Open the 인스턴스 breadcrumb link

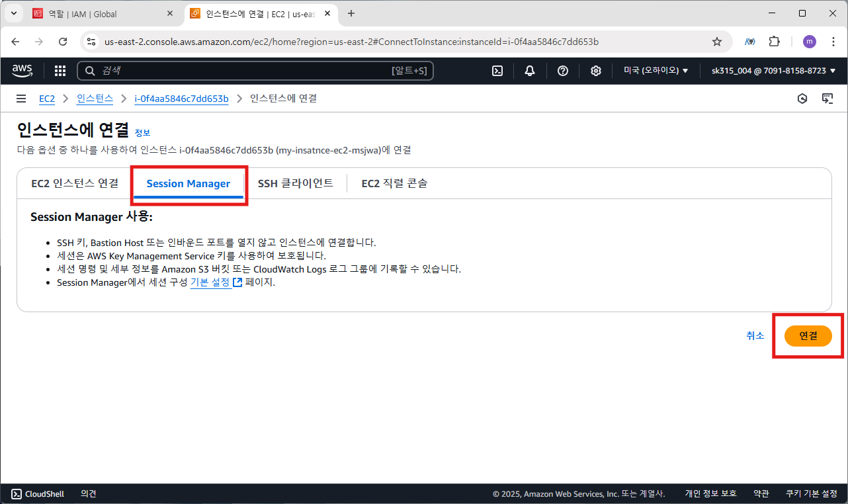pyautogui.click(x=95, y=99)
